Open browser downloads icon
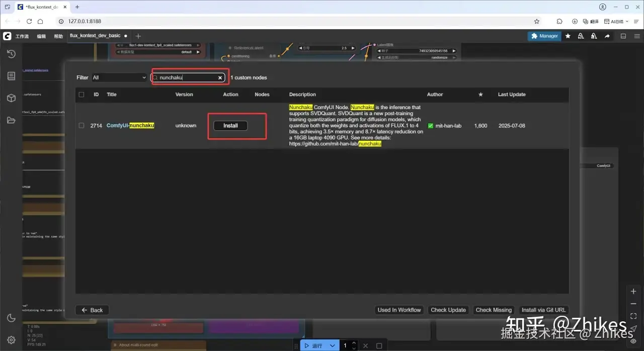Screen dimensions: 644x351 (x=575, y=22)
